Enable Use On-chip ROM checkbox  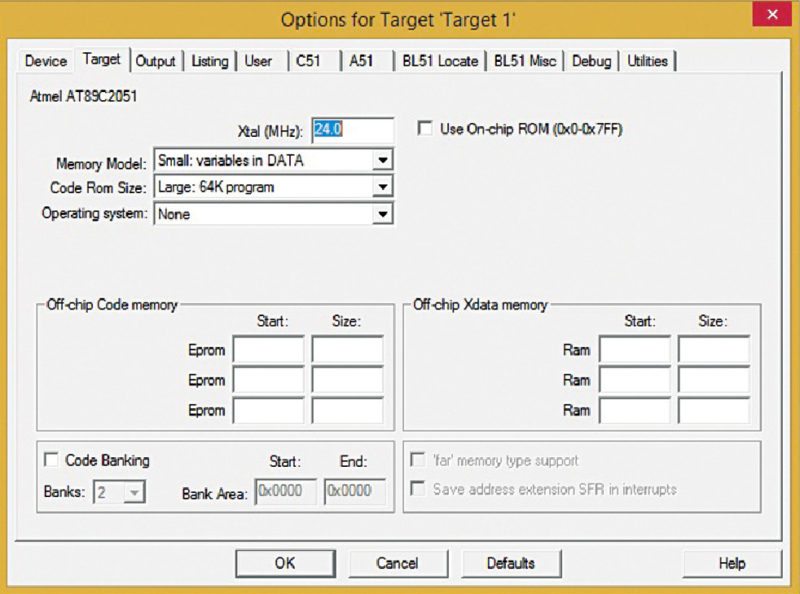click(x=425, y=129)
